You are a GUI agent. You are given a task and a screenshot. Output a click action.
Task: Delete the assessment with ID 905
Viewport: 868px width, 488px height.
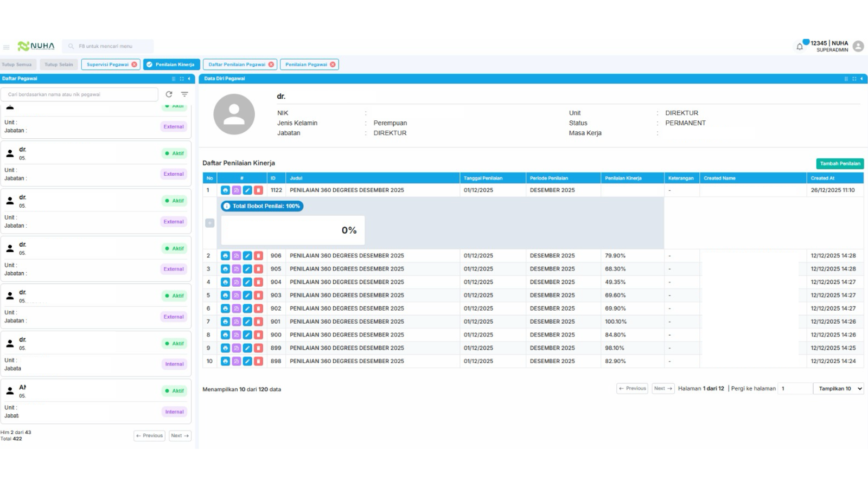coord(258,269)
